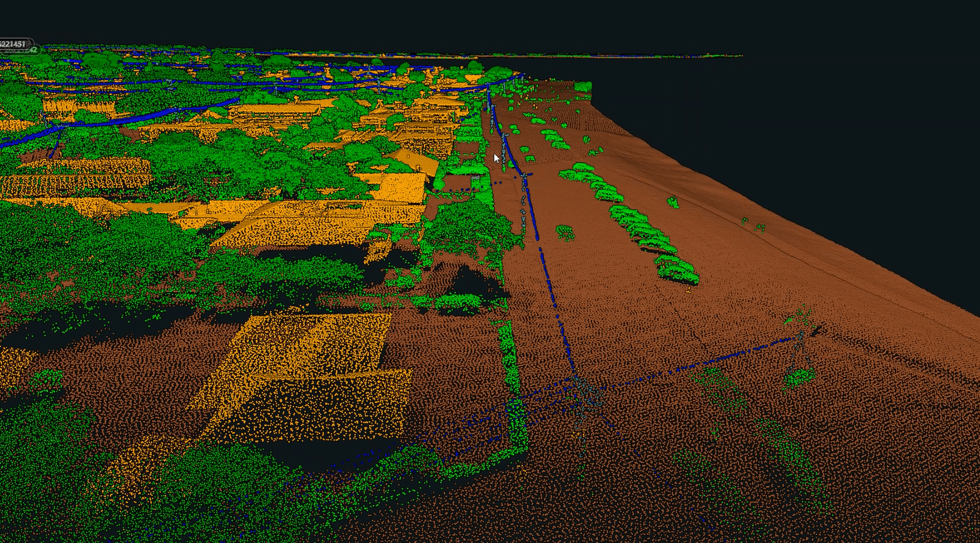The height and width of the screenshot is (543, 980).
Task: Select the isolated bush right of the bush row
Action: 673,202
